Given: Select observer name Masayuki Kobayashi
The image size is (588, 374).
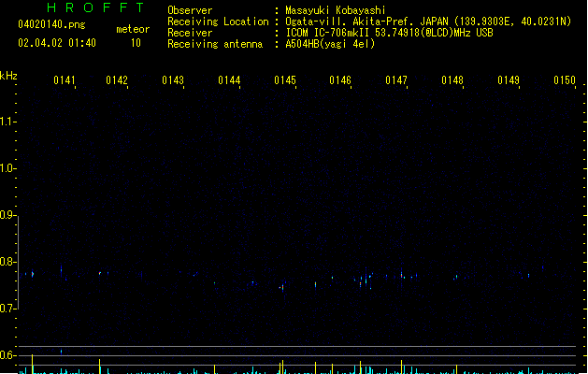Looking at the screenshot, I should (336, 10).
